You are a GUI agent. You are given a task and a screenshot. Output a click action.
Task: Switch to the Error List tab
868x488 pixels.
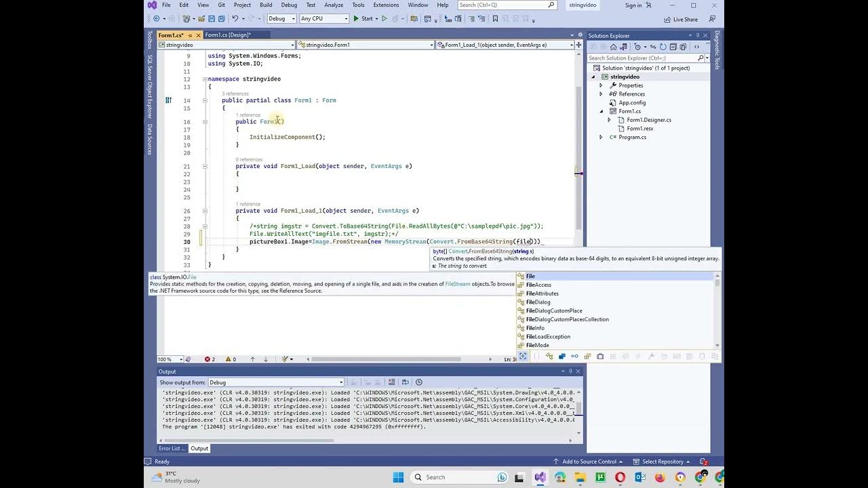[x=171, y=449]
